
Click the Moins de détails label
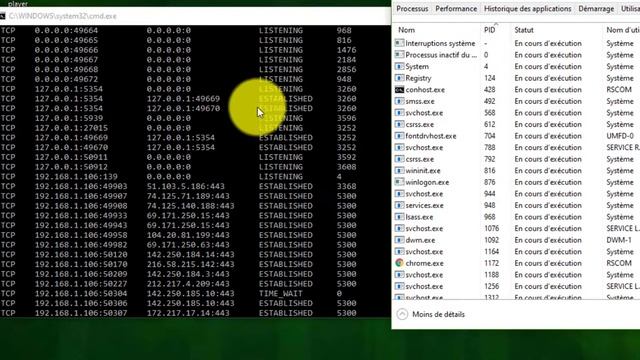(438, 314)
